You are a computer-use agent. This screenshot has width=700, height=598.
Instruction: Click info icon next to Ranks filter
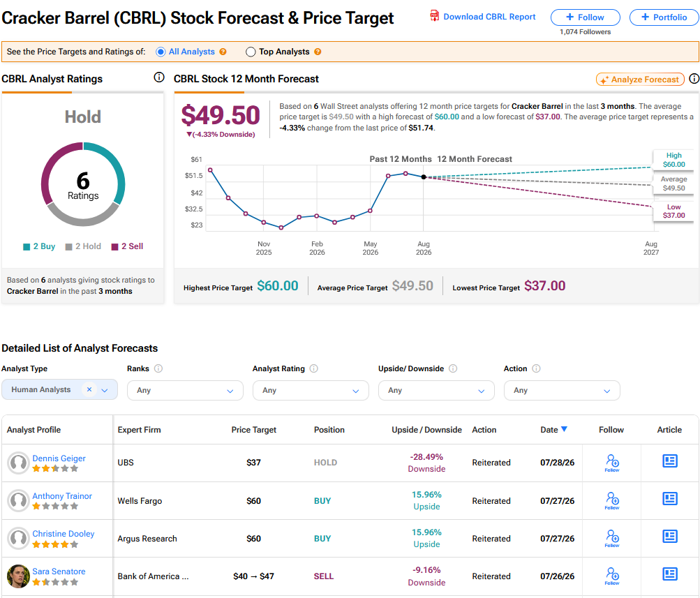[158, 368]
